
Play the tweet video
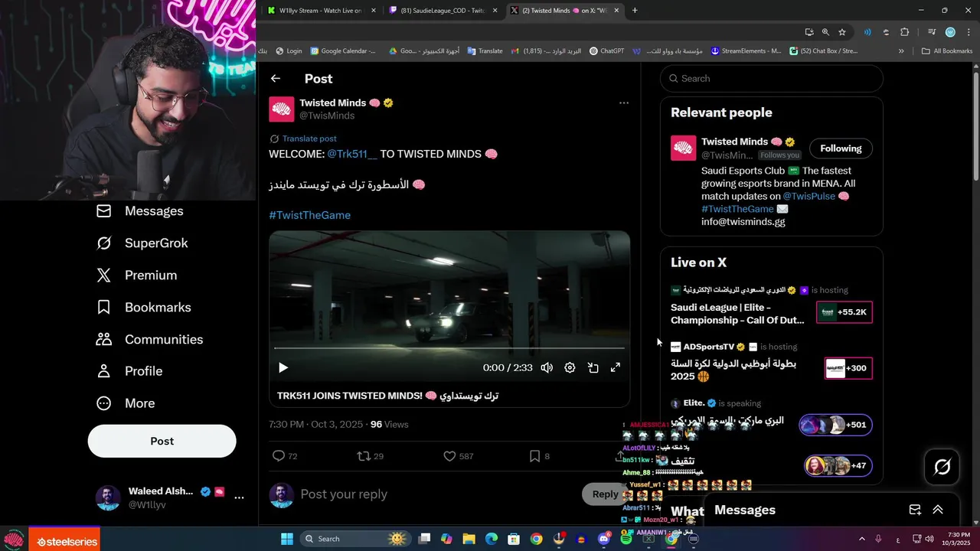click(x=283, y=367)
